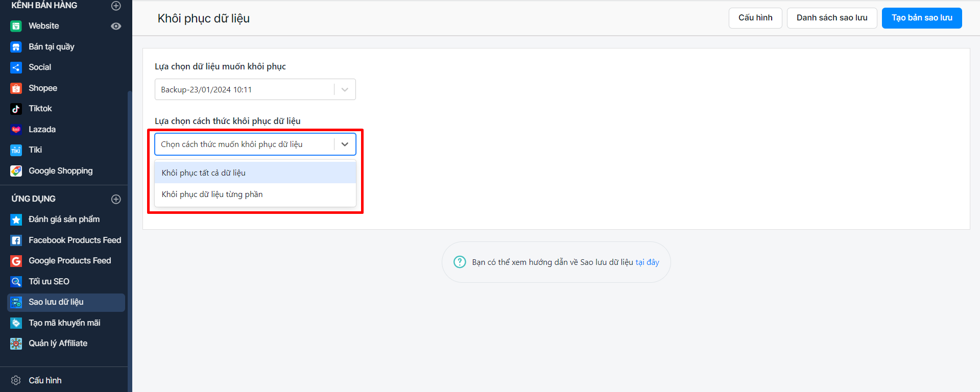Open the Social sales channel
Image resolution: width=980 pixels, height=392 pixels.
40,67
